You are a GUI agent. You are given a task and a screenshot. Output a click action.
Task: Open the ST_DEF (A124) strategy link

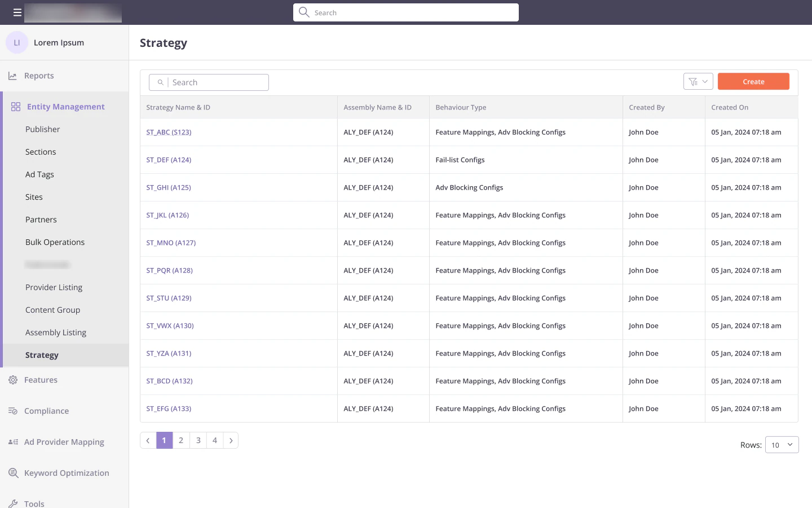pos(169,160)
